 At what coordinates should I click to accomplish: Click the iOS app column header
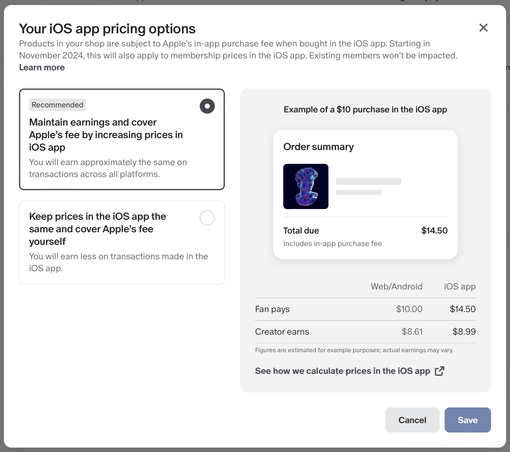(460, 287)
